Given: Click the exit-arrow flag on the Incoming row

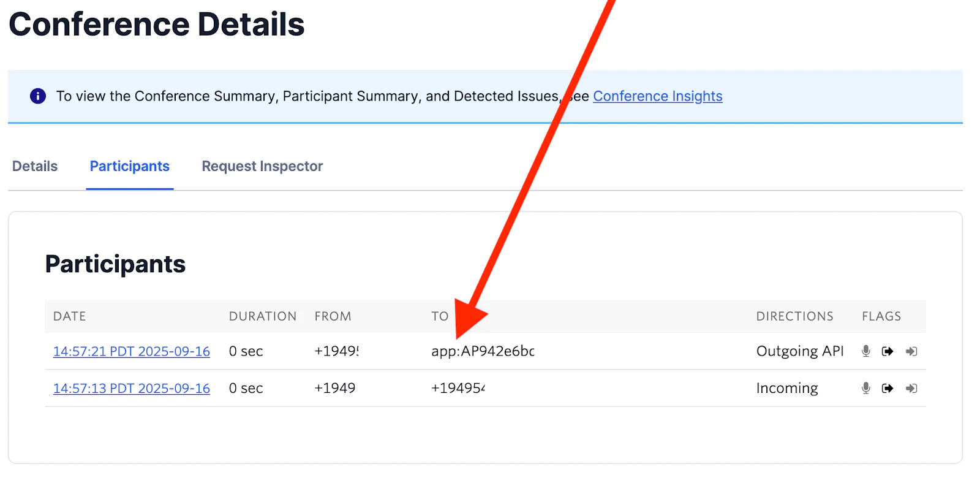Looking at the screenshot, I should coord(888,388).
